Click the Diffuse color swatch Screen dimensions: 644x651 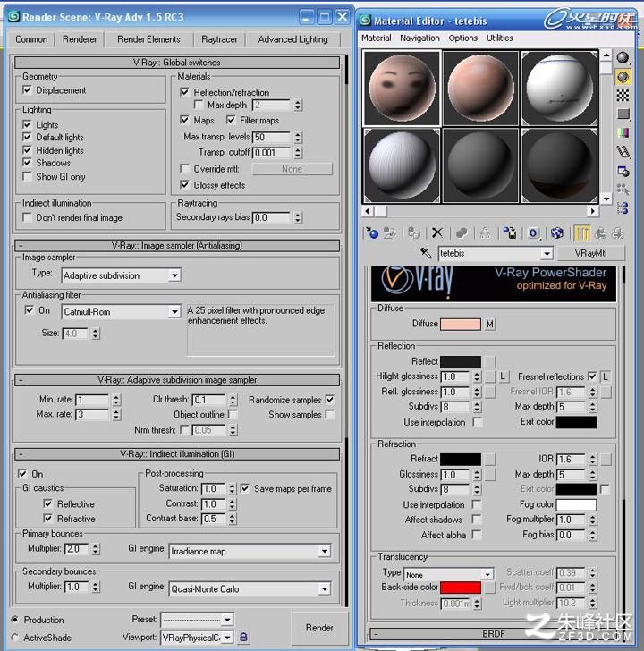coord(461,324)
